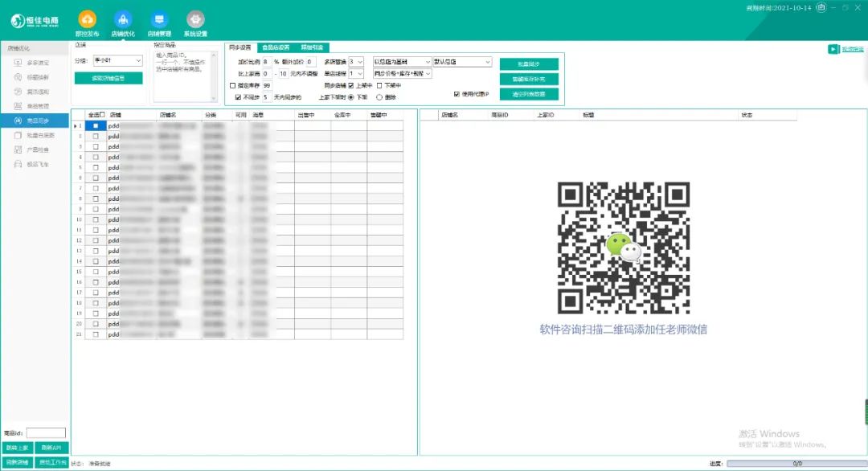Expand the 默认总店 dropdown

(461, 62)
